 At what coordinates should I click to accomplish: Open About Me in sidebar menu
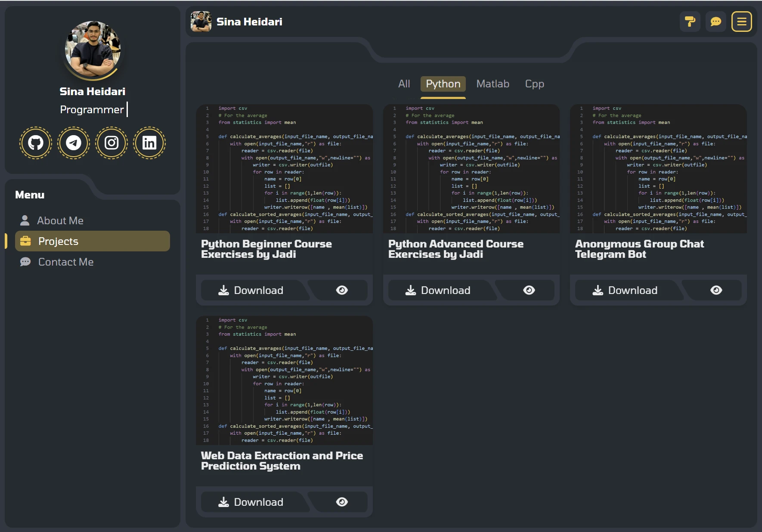(60, 221)
